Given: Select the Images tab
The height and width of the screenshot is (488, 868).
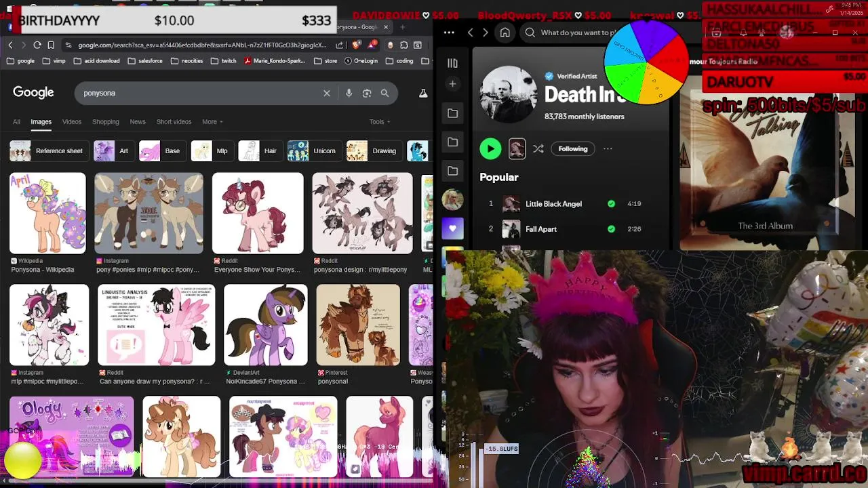Looking at the screenshot, I should (x=41, y=122).
